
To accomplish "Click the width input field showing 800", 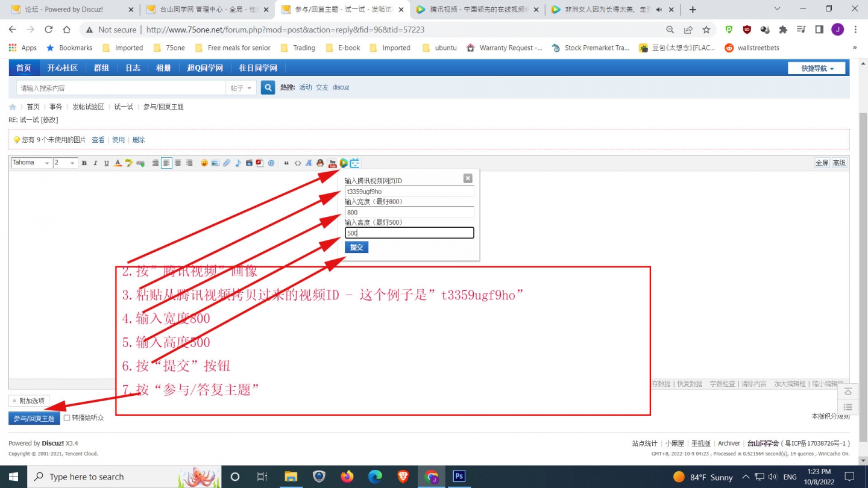I will click(x=409, y=212).
